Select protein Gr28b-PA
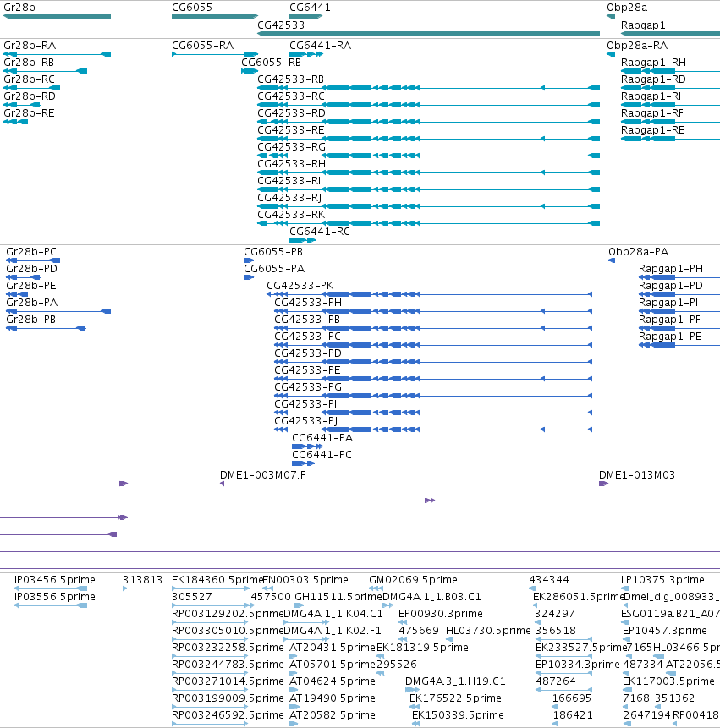The height and width of the screenshot is (728, 720). pyautogui.click(x=31, y=303)
